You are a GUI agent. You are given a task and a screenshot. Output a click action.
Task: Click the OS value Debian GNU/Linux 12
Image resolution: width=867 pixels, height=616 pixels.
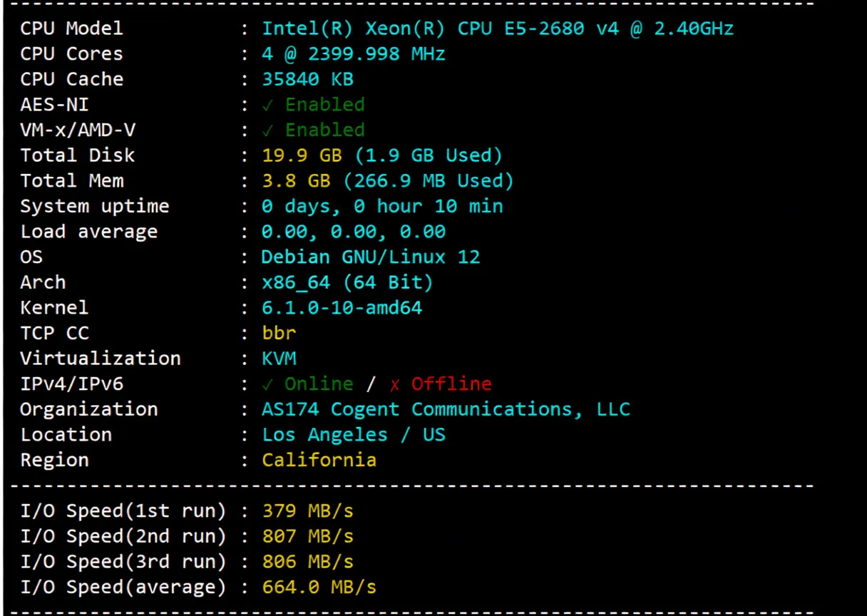pyautogui.click(x=371, y=257)
